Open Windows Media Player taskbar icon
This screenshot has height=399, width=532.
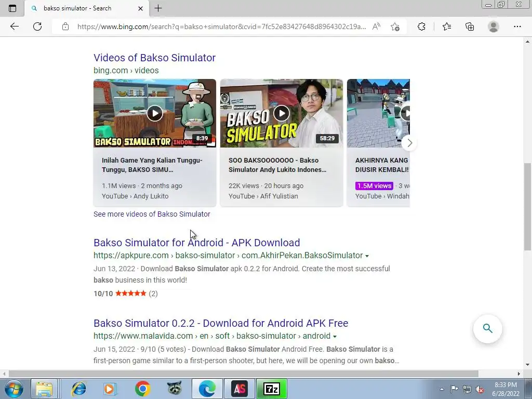pyautogui.click(x=109, y=389)
